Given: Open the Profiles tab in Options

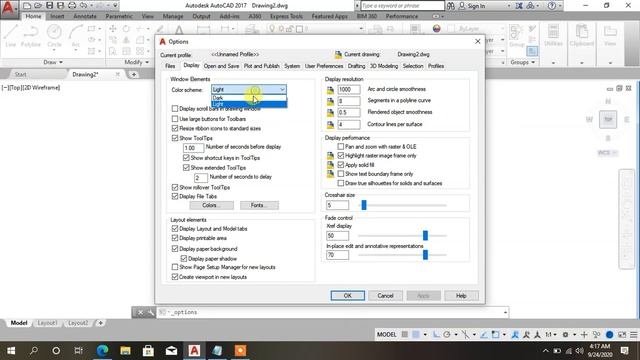Looking at the screenshot, I should [436, 66].
